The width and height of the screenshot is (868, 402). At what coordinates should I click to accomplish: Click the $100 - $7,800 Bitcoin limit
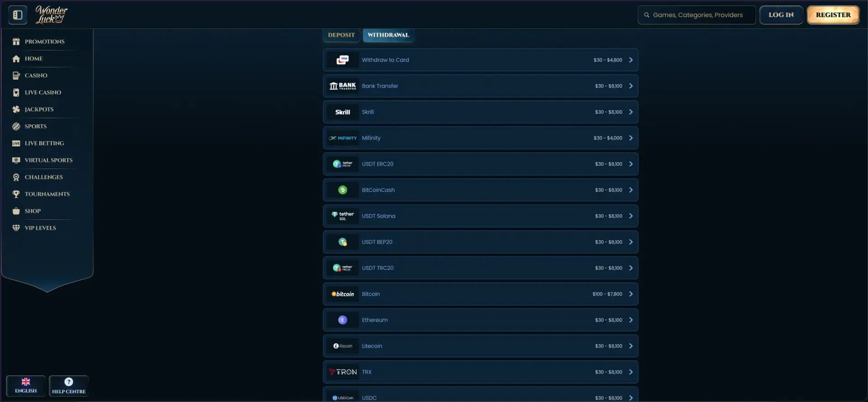coord(607,294)
